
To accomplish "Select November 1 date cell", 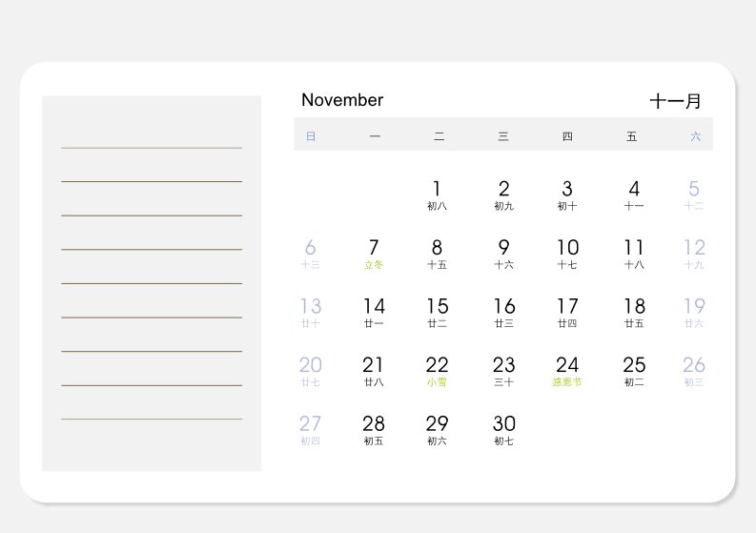I will point(437,195).
